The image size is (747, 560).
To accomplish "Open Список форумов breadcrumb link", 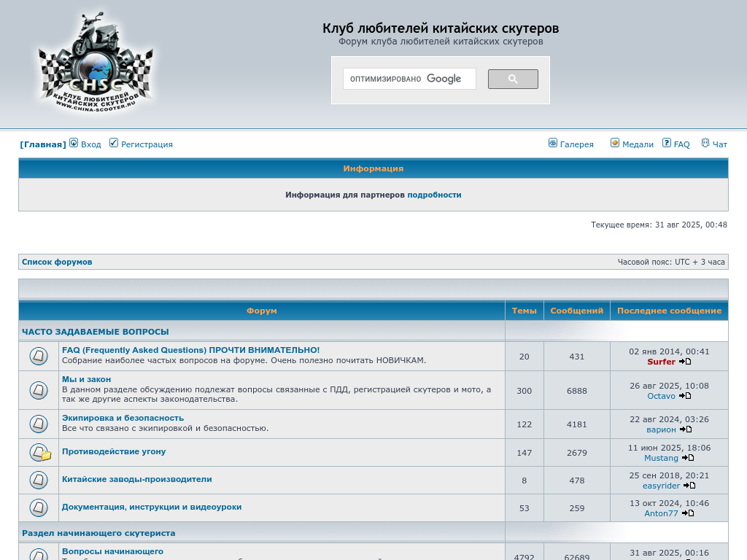I will click(57, 262).
